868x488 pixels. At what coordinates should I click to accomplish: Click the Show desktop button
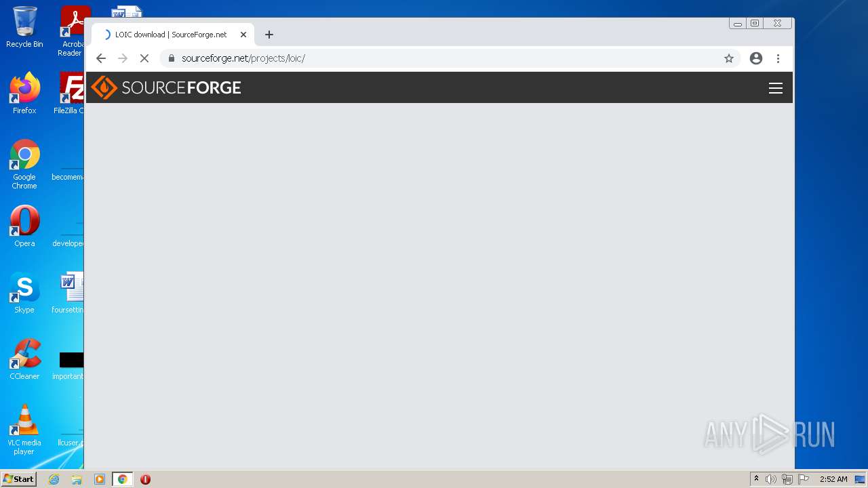point(860,479)
